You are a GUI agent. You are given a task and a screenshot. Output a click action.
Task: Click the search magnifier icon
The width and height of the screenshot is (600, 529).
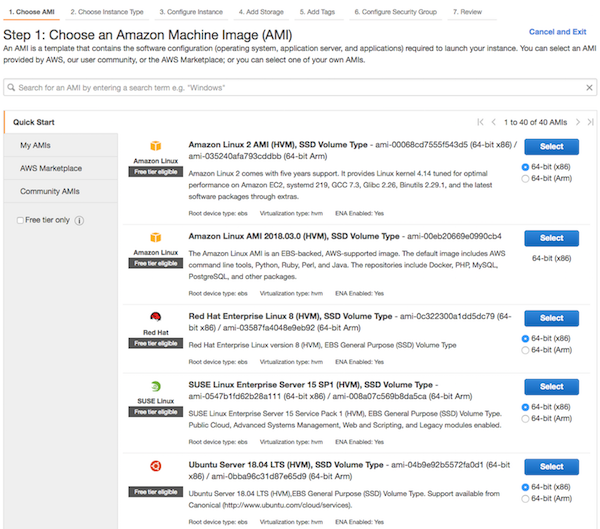click(11, 87)
